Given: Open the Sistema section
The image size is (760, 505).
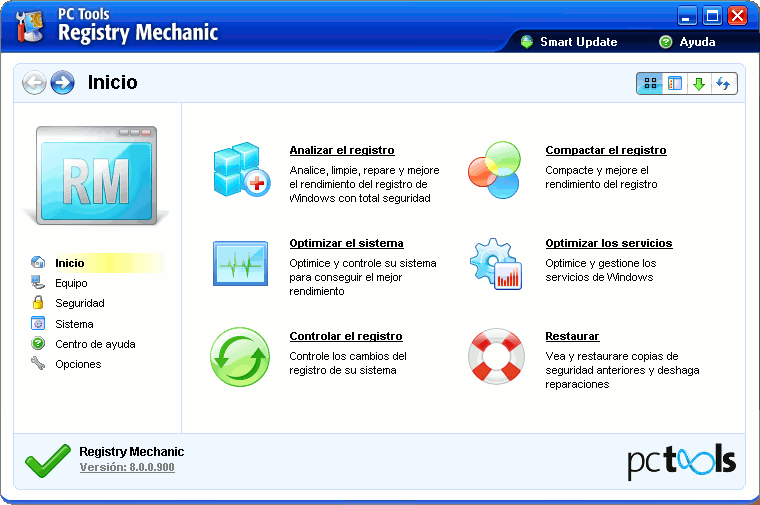Looking at the screenshot, I should [74, 324].
